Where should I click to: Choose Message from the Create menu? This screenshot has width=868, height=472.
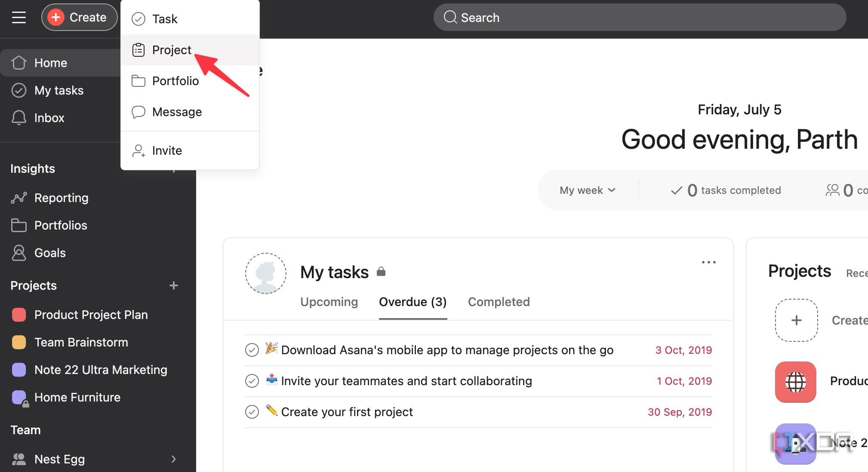coord(190,112)
